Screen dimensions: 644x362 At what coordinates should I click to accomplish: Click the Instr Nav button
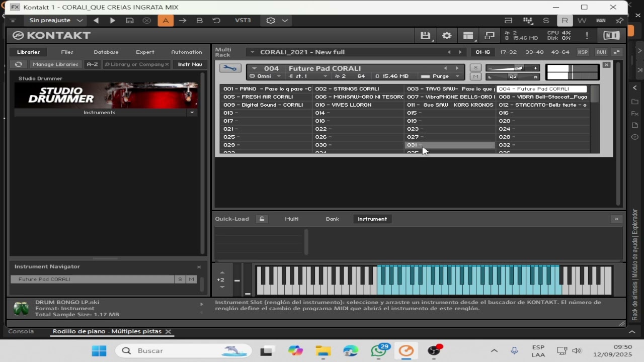tap(190, 64)
